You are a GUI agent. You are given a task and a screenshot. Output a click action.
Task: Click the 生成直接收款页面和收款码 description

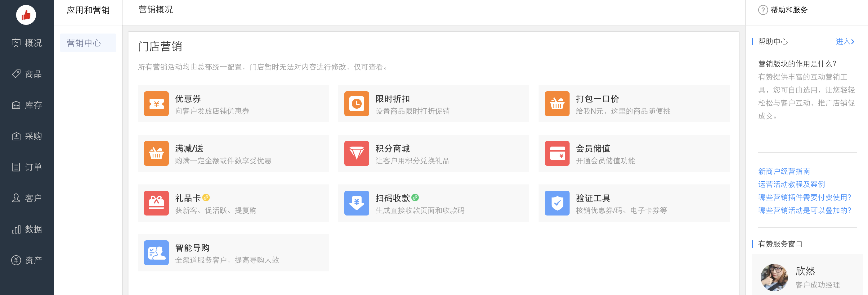[420, 210]
